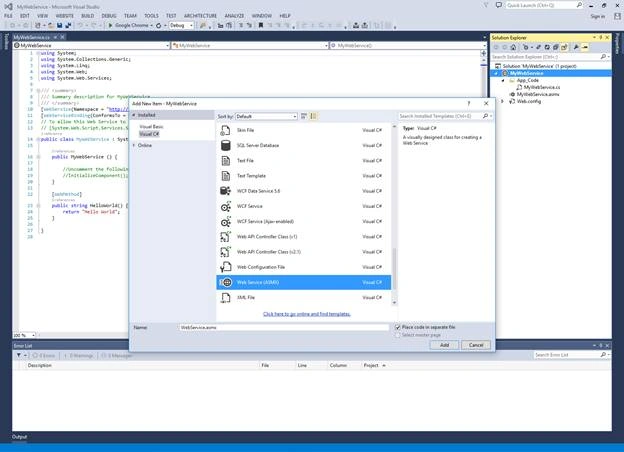This screenshot has width=624, height=452.
Task: Click Home icon in Solution Explorer toolbar
Action: [513, 47]
